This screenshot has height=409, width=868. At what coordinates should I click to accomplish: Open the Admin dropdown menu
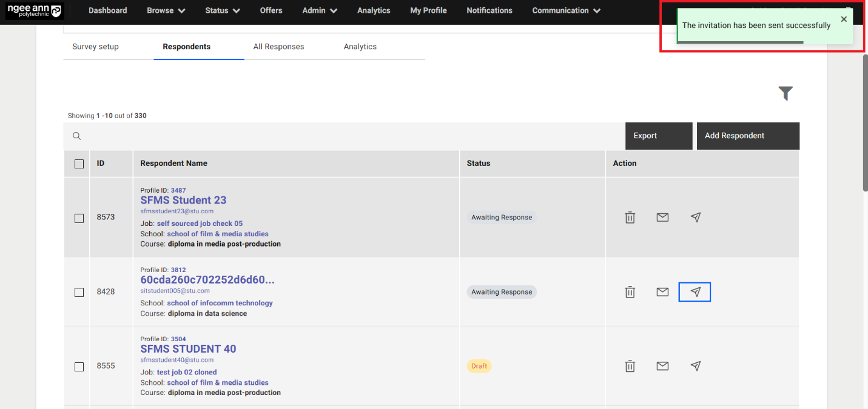[319, 10]
